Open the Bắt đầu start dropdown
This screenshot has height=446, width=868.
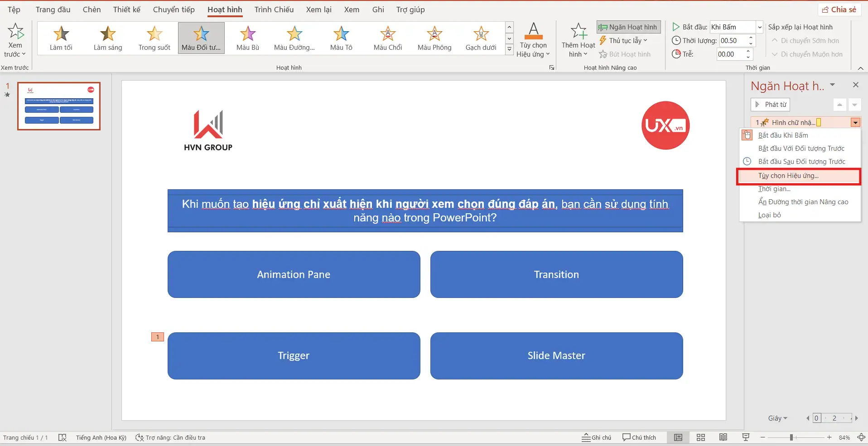(759, 27)
